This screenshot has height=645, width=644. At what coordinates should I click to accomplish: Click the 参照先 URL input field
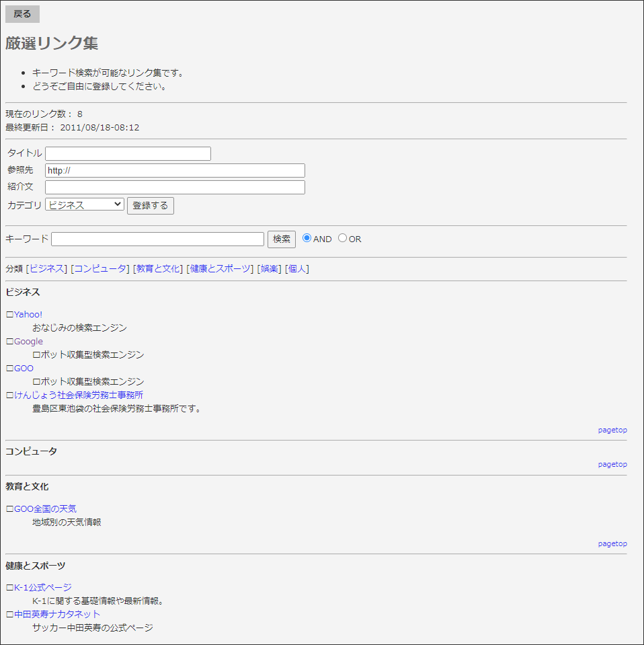pyautogui.click(x=175, y=171)
